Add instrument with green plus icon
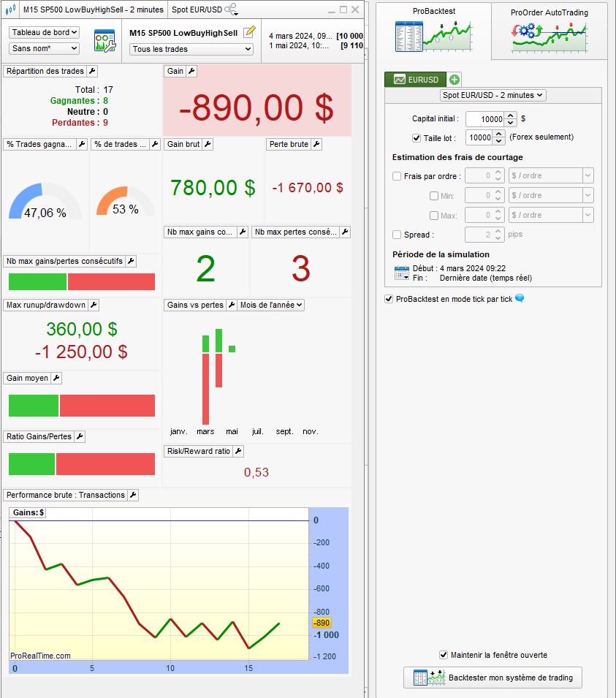 click(x=455, y=80)
